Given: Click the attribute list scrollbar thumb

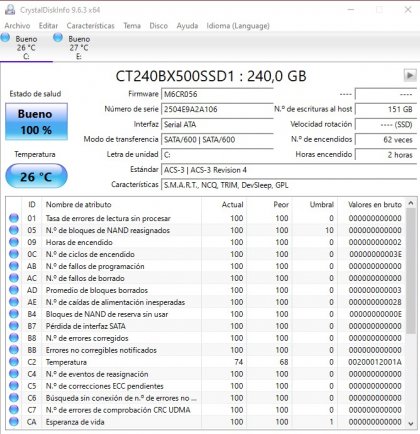Looking at the screenshot, I should click(x=411, y=271).
